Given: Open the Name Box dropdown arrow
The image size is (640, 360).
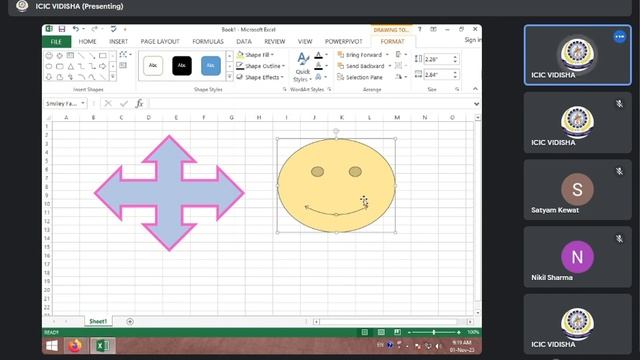Looking at the screenshot, I should pos(83,103).
